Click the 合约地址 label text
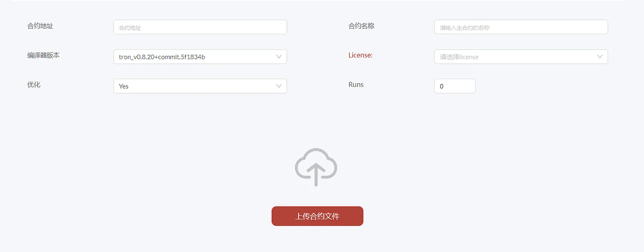Image resolution: width=644 pixels, height=252 pixels. tap(40, 26)
